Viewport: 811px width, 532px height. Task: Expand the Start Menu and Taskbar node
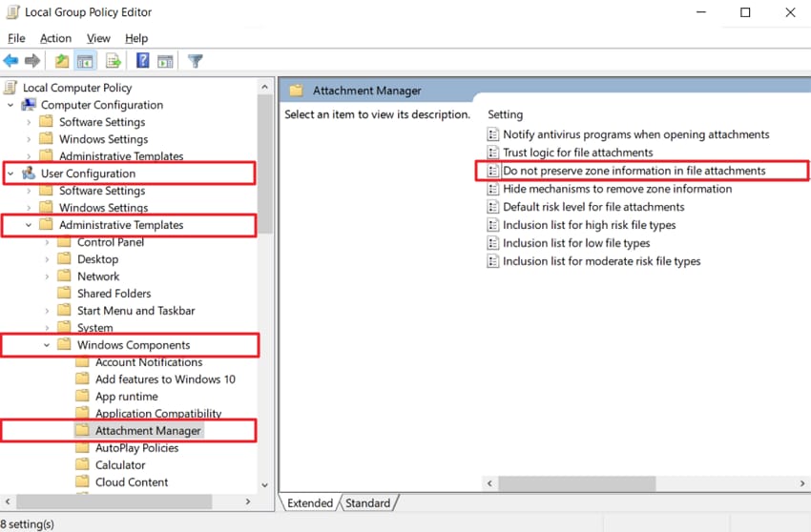(47, 311)
